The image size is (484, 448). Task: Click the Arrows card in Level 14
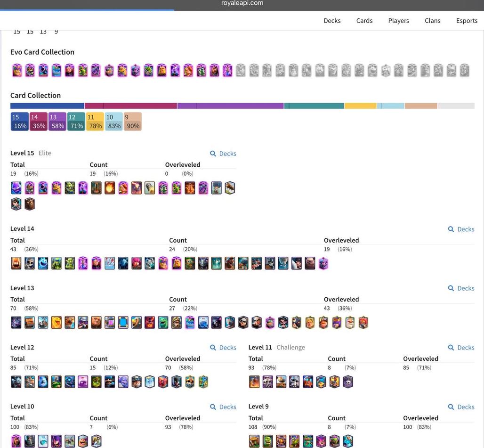pyautogui.click(x=110, y=263)
